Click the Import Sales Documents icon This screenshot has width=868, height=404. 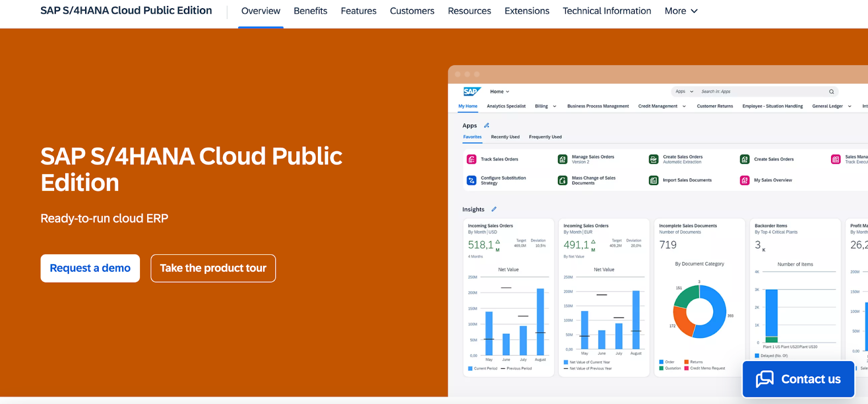click(654, 181)
